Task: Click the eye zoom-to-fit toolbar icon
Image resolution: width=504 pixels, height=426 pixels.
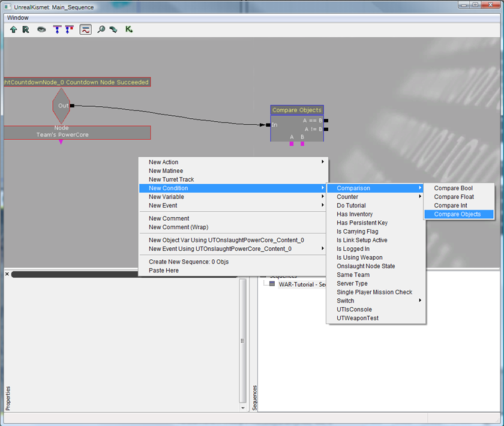Action: point(41,29)
